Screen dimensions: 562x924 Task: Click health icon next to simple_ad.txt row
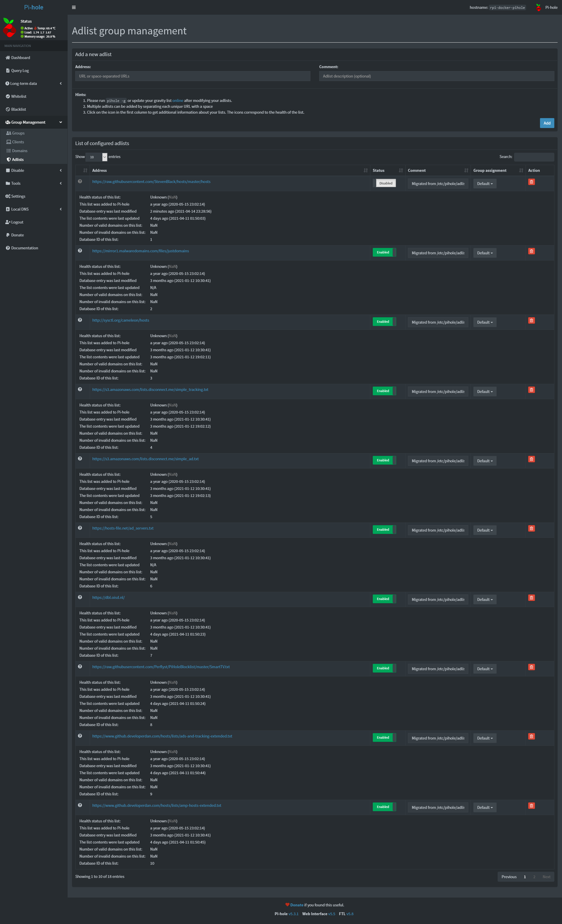tap(80, 459)
